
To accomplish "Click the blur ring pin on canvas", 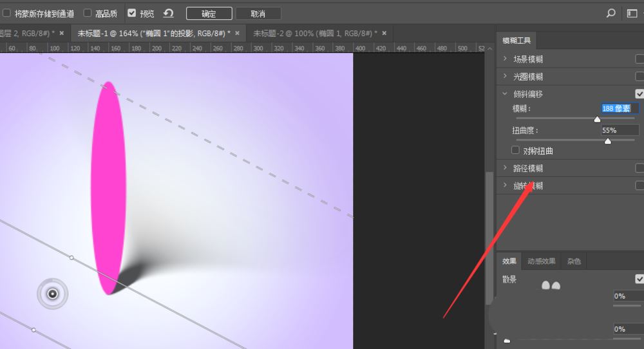I will (53, 294).
